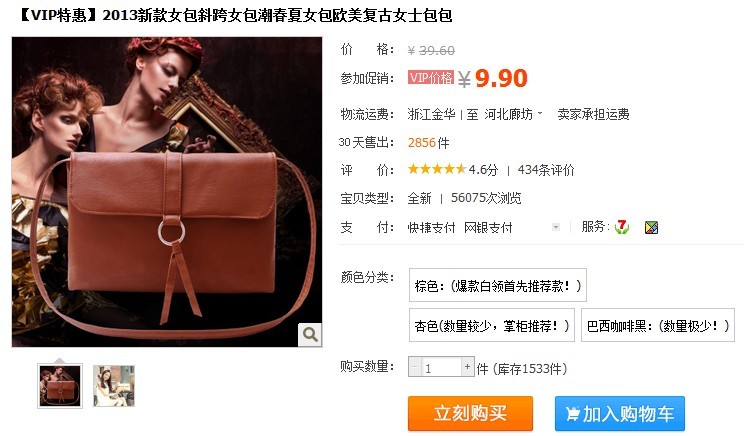
Task: Click the 7-day return service icon
Action: click(622, 227)
